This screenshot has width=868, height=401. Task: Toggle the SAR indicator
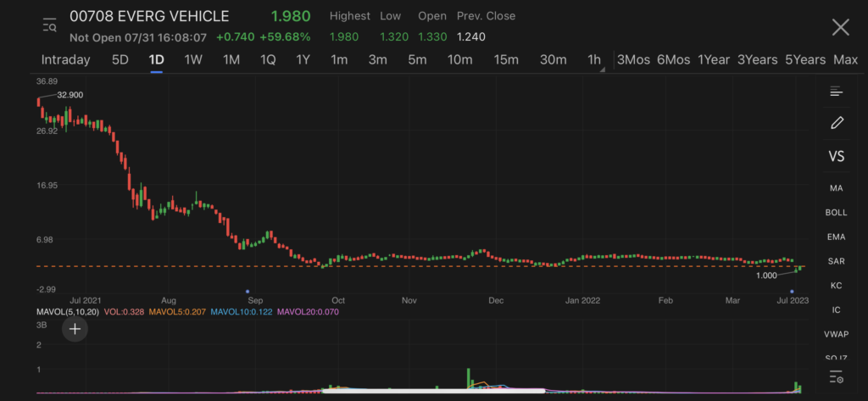coord(837,261)
